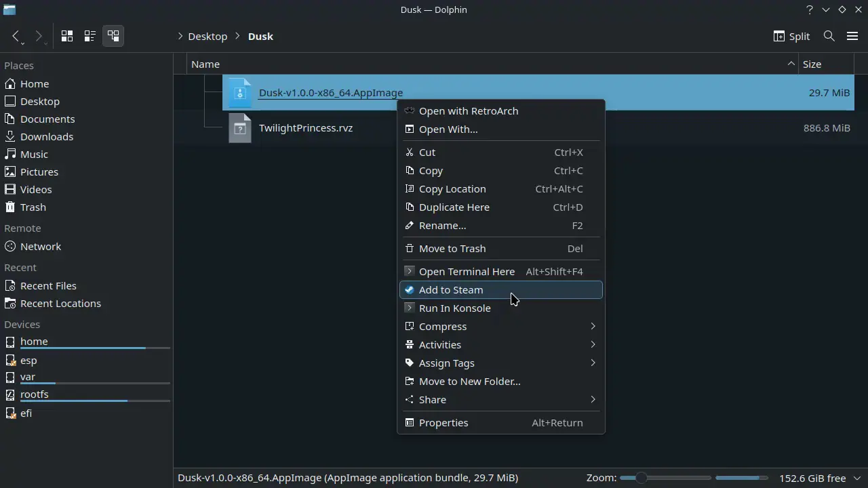
Task: Expand the Assign Tags submenu arrow
Action: (593, 363)
